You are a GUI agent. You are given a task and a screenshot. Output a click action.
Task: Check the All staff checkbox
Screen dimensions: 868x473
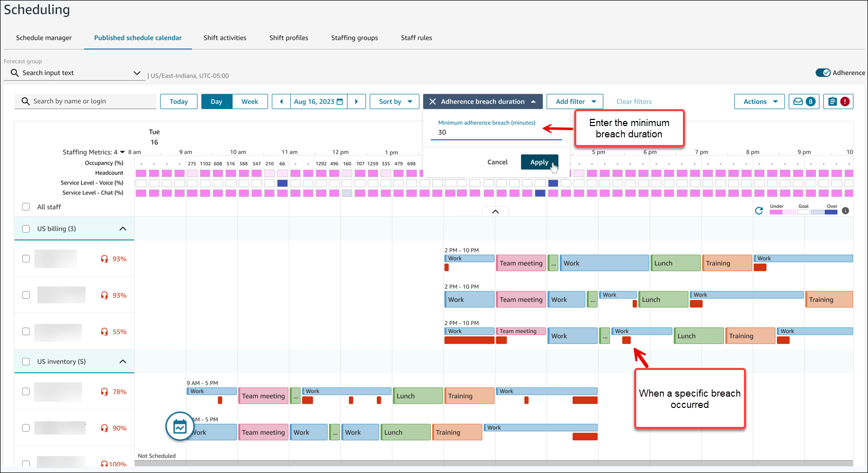pyautogui.click(x=26, y=207)
